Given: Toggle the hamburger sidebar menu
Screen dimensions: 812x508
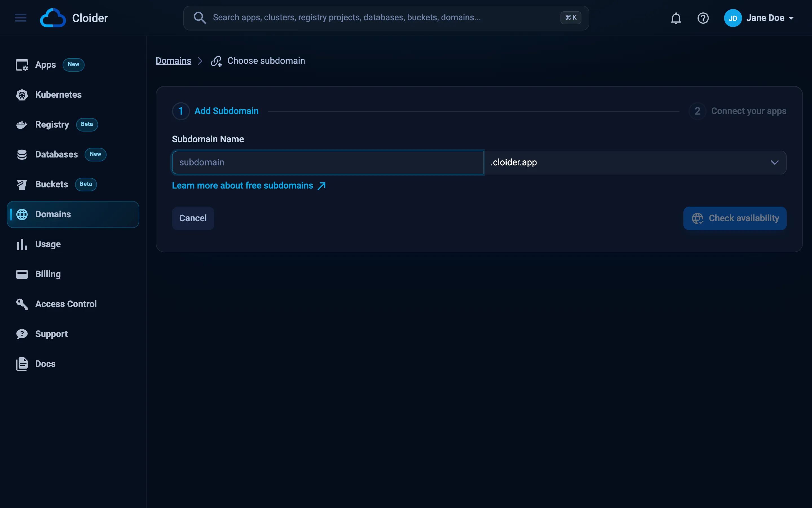Looking at the screenshot, I should [21, 18].
